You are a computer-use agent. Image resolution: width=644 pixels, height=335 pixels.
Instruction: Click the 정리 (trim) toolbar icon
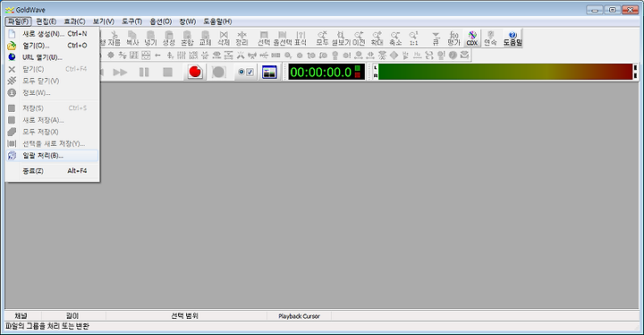coord(241,39)
